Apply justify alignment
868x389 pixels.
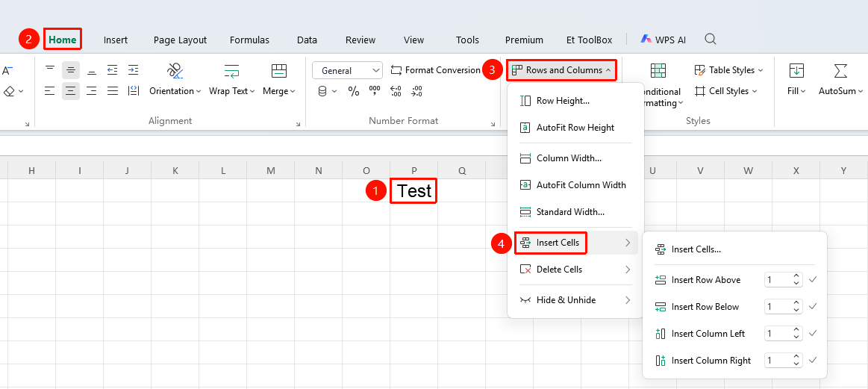113,91
